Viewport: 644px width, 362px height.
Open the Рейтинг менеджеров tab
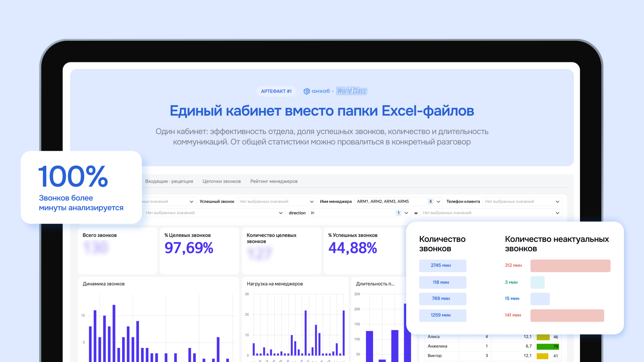click(x=274, y=181)
